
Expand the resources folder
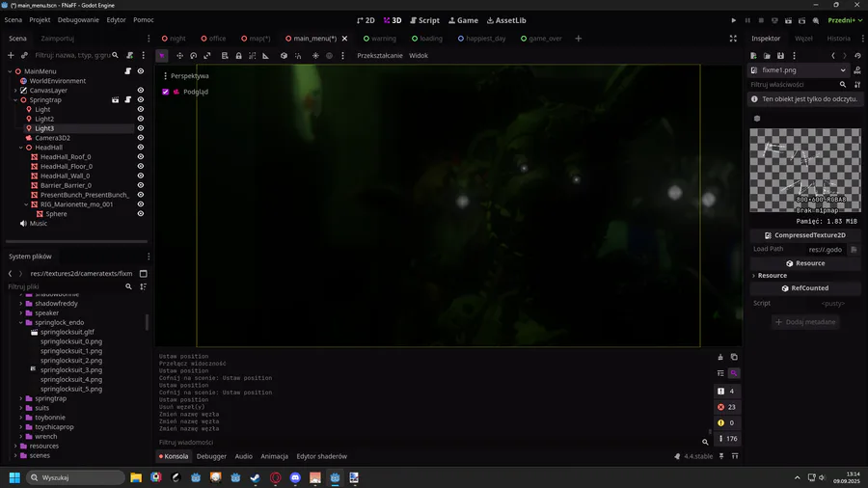(15, 446)
